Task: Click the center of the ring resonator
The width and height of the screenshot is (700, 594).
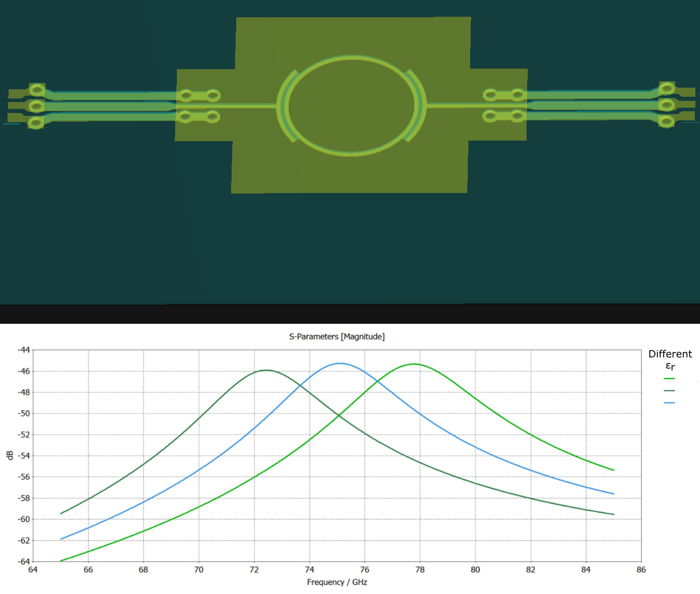Action: click(351, 107)
